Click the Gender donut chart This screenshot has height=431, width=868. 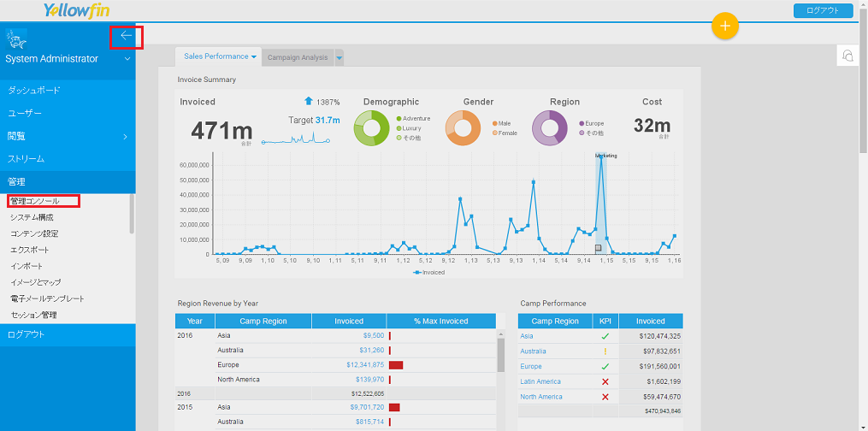(464, 128)
